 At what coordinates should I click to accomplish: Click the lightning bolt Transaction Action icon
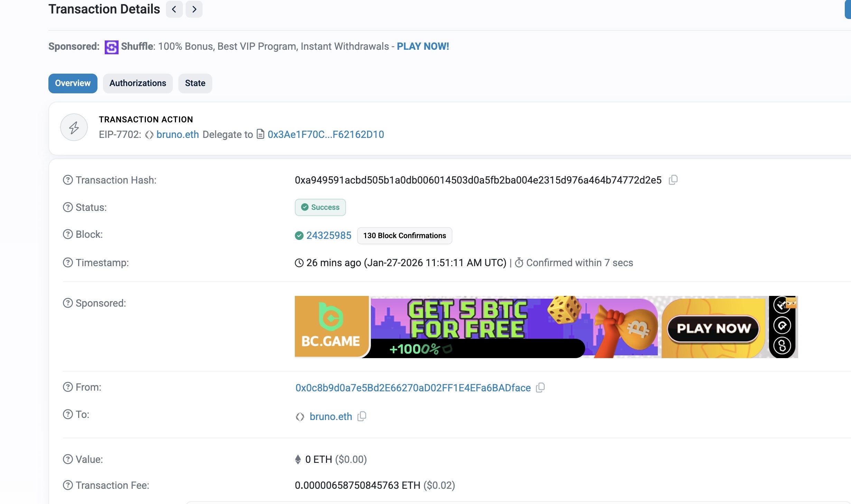tap(73, 127)
